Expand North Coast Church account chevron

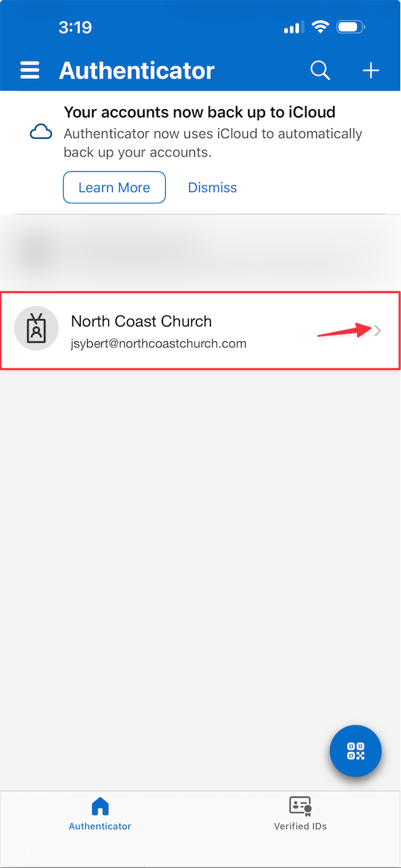pos(378,330)
